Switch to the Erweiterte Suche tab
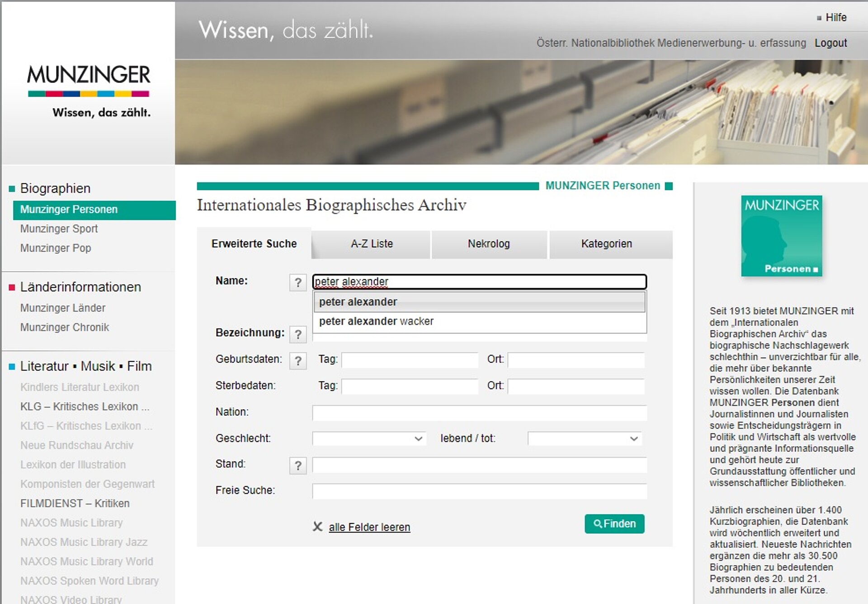The height and width of the screenshot is (604, 868). click(x=254, y=243)
